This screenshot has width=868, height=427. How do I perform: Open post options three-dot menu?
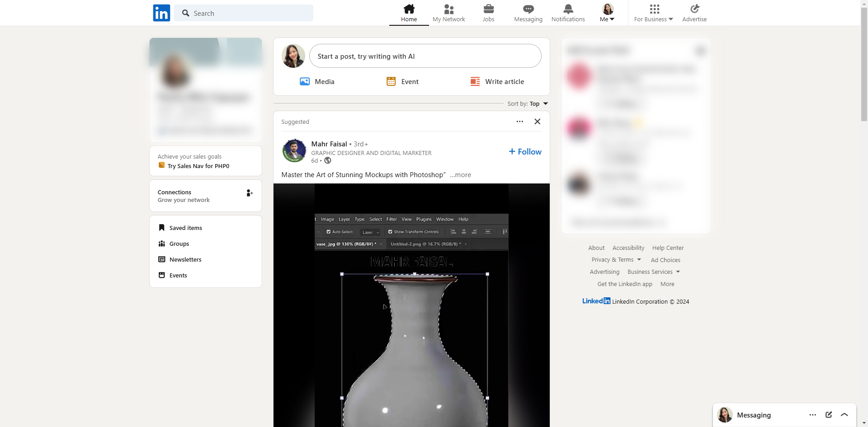(x=520, y=122)
